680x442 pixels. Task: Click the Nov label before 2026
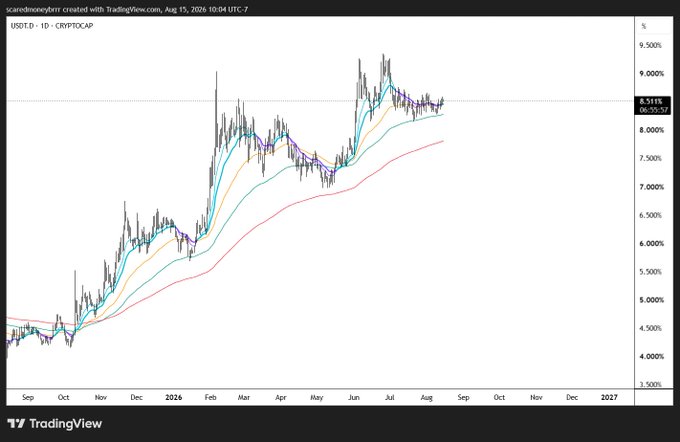101,397
